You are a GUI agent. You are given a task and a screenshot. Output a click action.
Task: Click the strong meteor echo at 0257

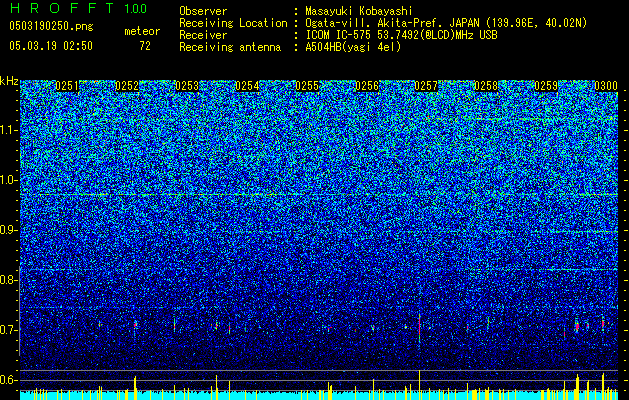pos(419,327)
